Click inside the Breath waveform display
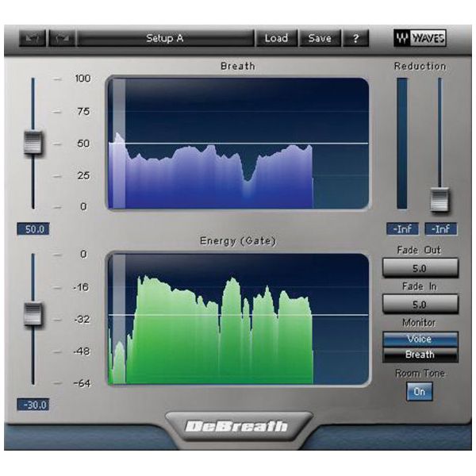The width and height of the screenshot is (476, 476). coord(238,144)
